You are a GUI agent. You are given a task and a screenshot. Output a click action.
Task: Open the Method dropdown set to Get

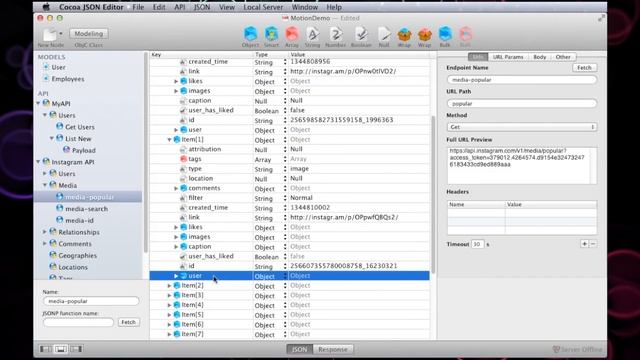coord(522,127)
